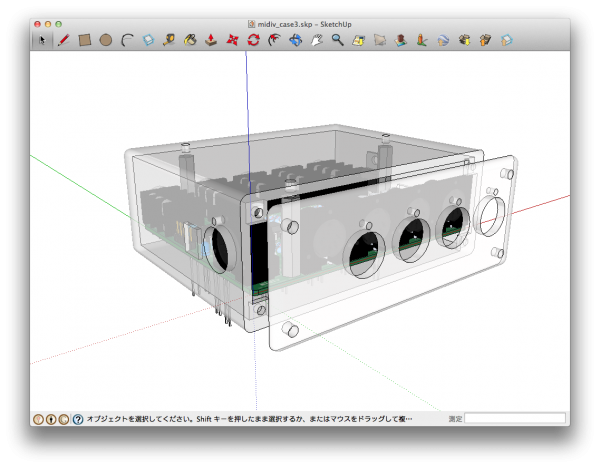The width and height of the screenshot is (600, 468).
Task: Select the arrow Select tool
Action: tap(42, 41)
